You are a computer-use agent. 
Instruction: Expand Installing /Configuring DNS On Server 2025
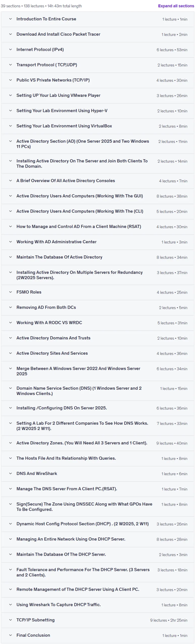coord(97,408)
